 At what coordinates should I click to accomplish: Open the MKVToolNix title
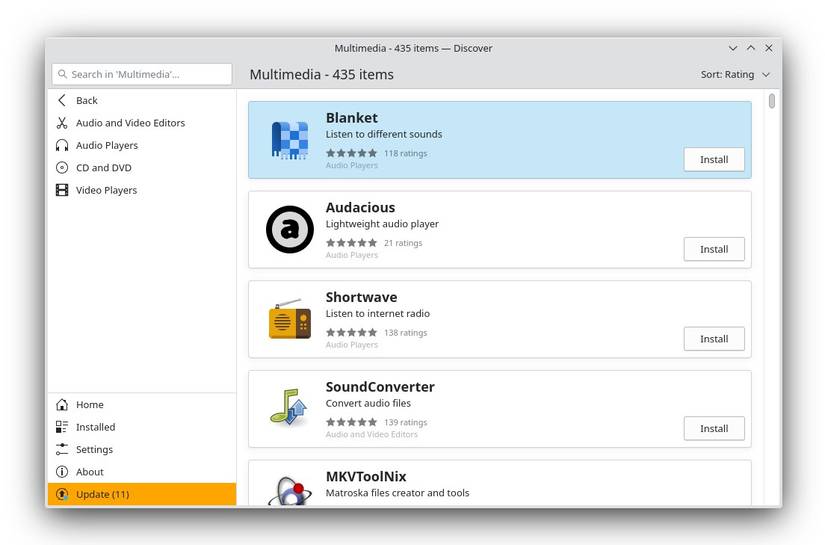click(x=366, y=477)
